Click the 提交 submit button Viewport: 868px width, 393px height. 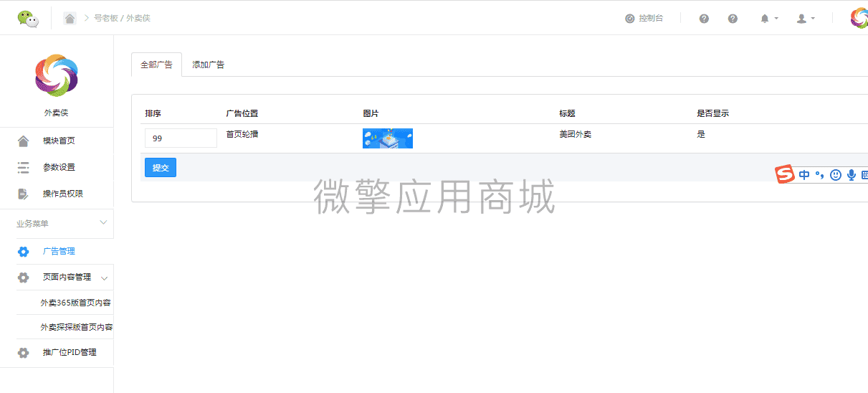[161, 167]
